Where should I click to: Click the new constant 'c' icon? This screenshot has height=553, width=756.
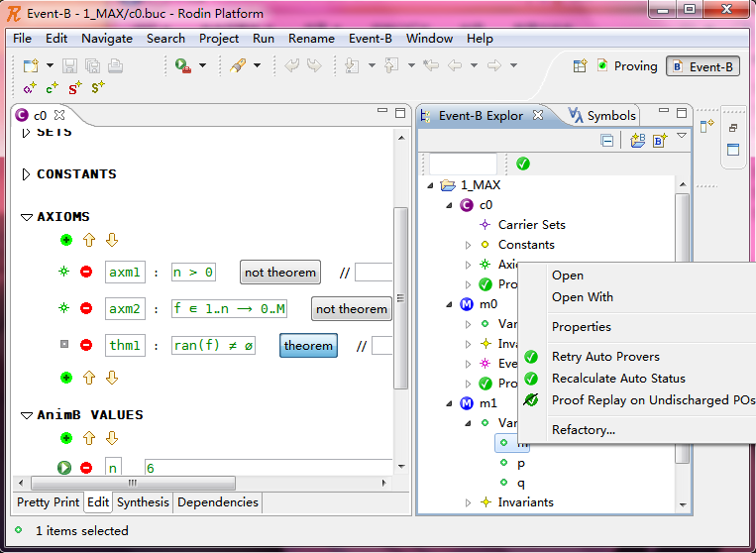click(52, 88)
